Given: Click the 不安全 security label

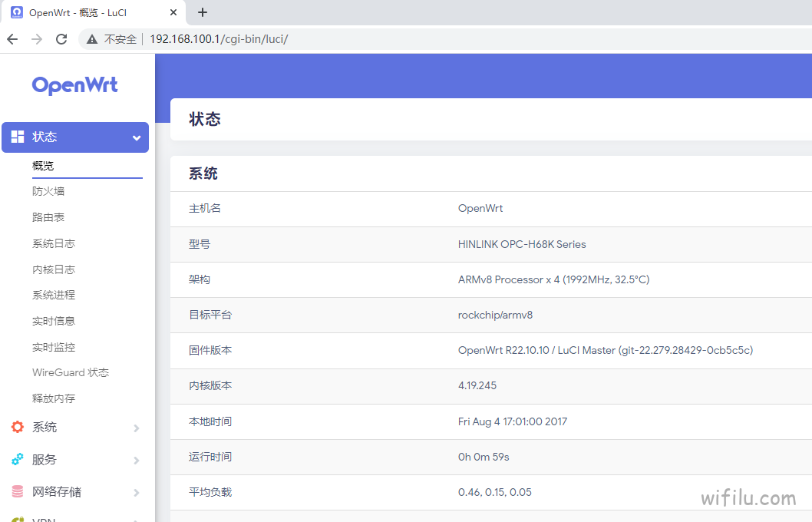Looking at the screenshot, I should (120, 39).
